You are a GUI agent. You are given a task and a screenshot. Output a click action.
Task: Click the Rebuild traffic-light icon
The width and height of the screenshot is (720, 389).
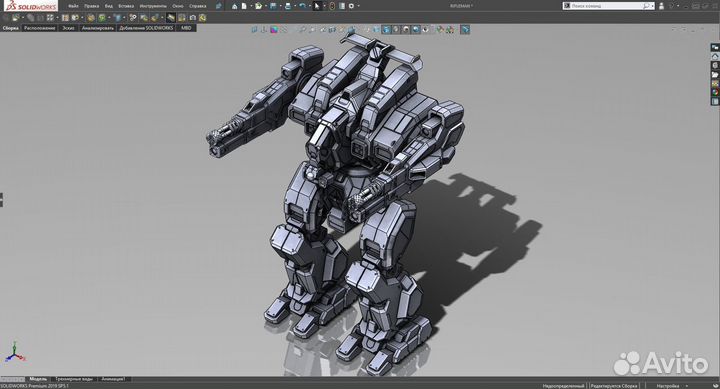pyautogui.click(x=332, y=6)
